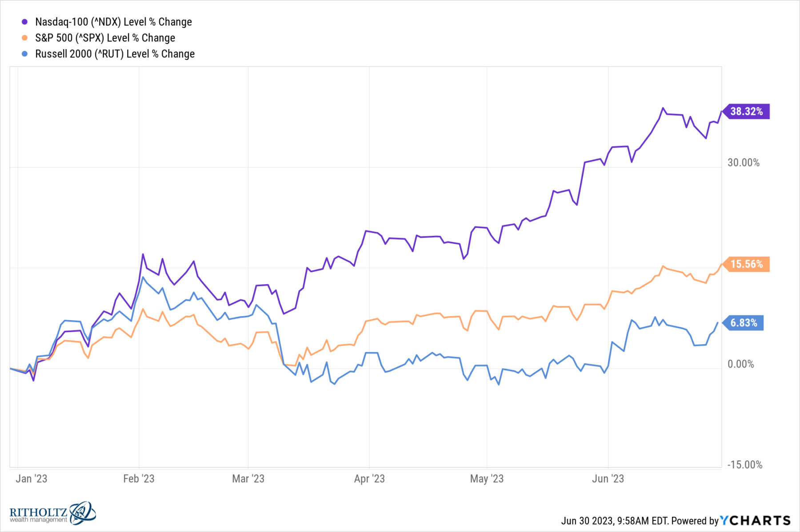Select the Mar '23 axis label
The image size is (800, 532).
(x=248, y=479)
